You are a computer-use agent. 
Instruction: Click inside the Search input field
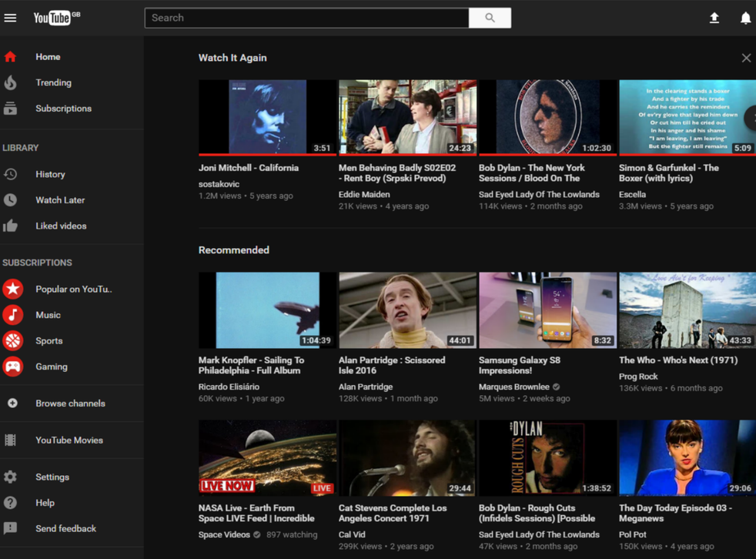pos(306,18)
